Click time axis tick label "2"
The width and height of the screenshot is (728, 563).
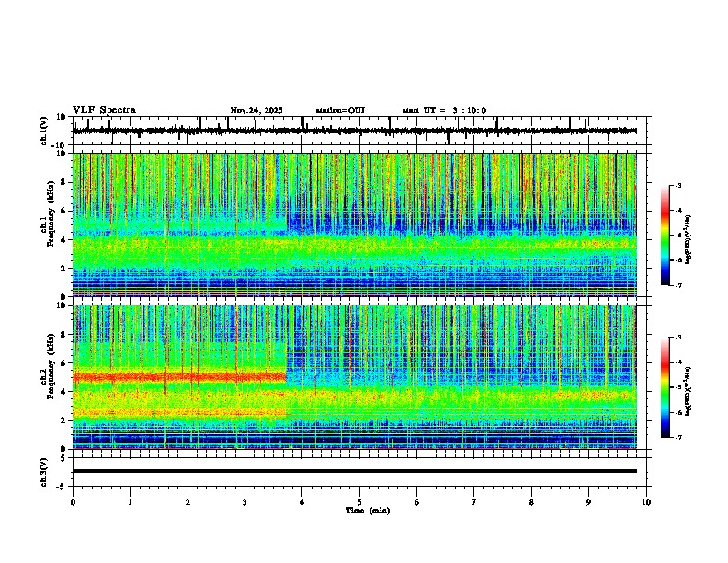tap(188, 502)
